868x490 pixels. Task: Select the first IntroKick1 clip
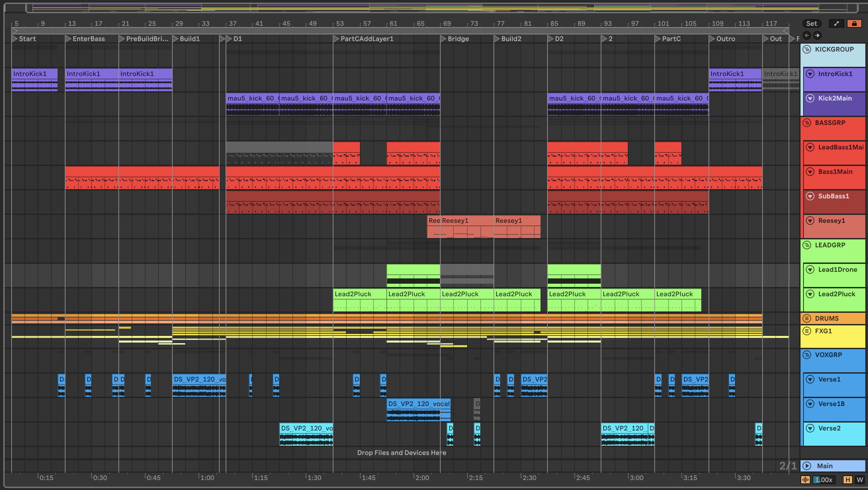pyautogui.click(x=34, y=80)
